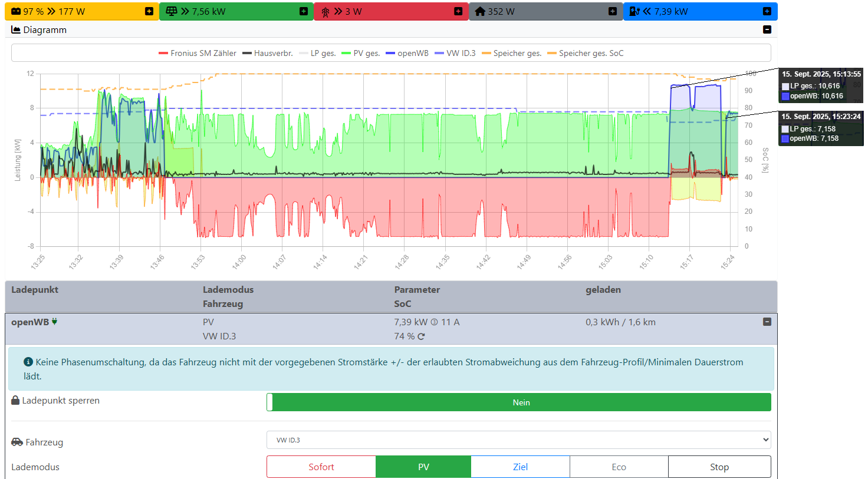This screenshot has width=868, height=479.
Task: Click the chart icon beside Diagramm
Action: (x=16, y=29)
